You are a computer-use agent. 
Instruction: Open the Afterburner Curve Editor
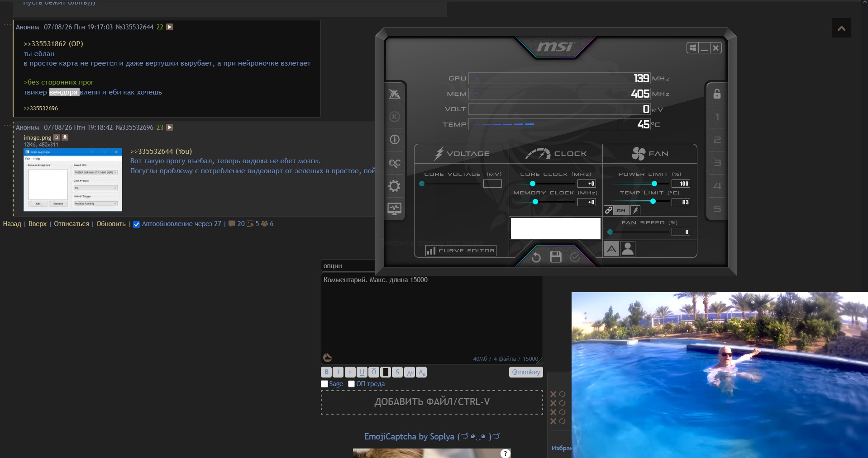461,250
